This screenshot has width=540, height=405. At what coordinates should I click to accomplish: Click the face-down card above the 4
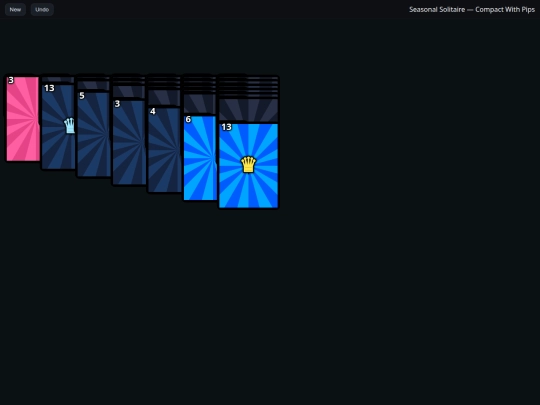[164, 98]
